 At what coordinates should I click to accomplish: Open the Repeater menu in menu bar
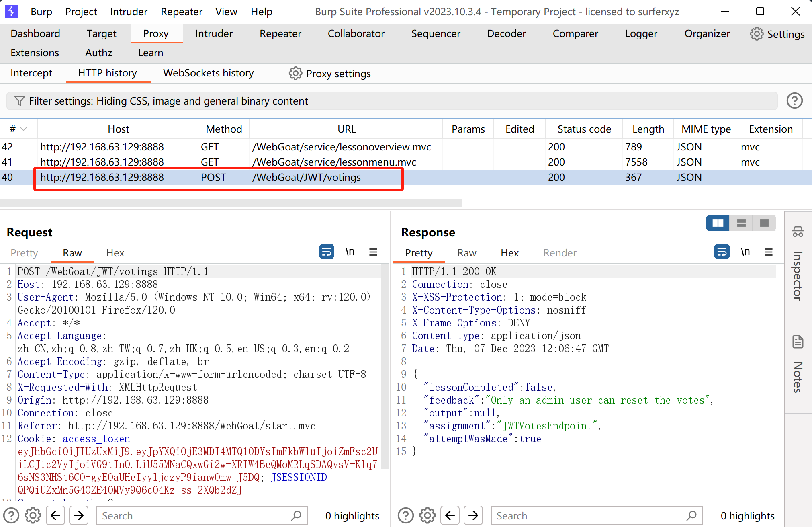[182, 12]
